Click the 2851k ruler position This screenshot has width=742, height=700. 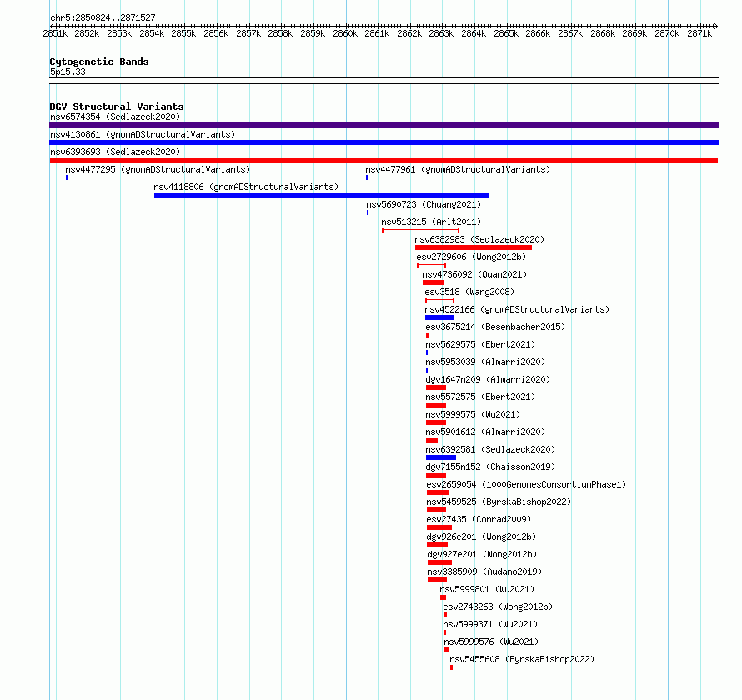(x=55, y=33)
